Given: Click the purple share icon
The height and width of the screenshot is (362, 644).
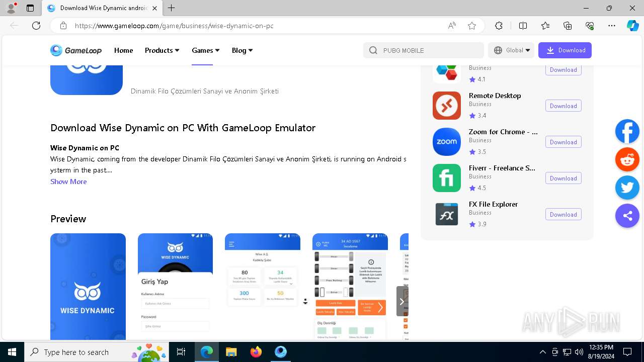Looking at the screenshot, I should click(x=627, y=216).
